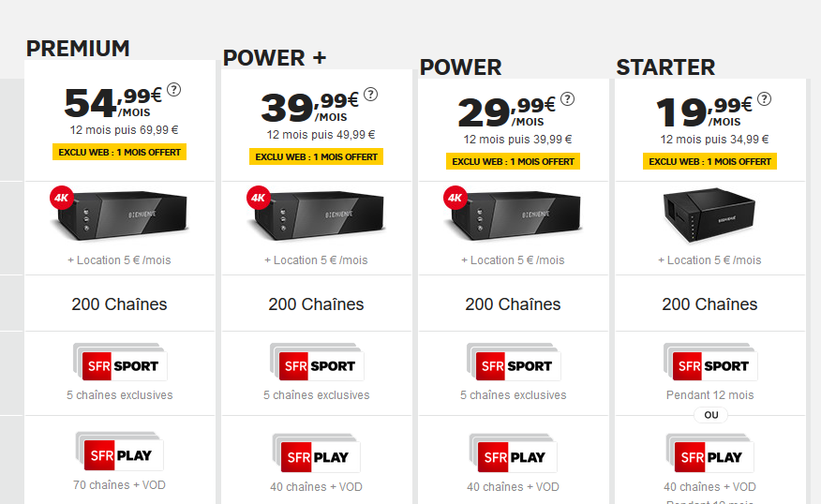Open the help icon beside Power price
Viewport: 821px width, 504px height.
pyautogui.click(x=568, y=99)
